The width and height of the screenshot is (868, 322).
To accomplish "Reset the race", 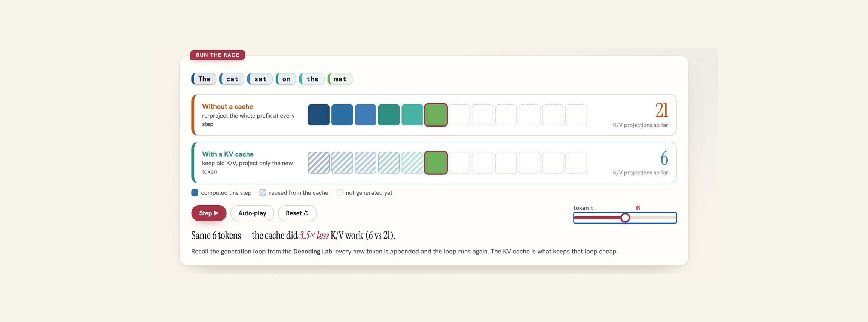I will (297, 213).
